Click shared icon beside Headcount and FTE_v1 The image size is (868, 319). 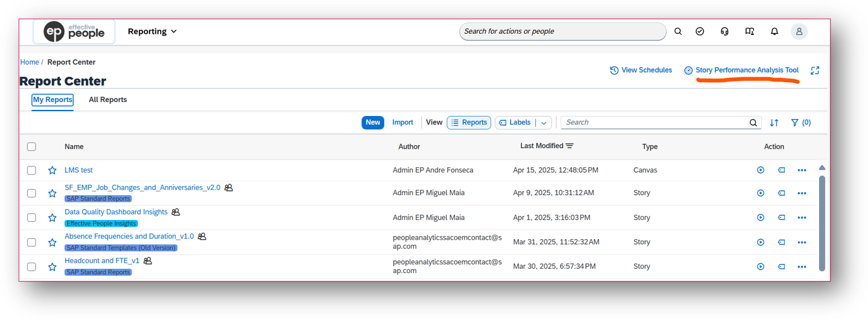point(148,261)
